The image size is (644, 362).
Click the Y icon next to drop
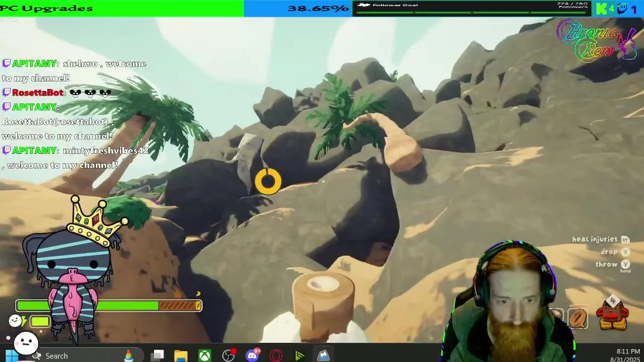click(x=625, y=251)
